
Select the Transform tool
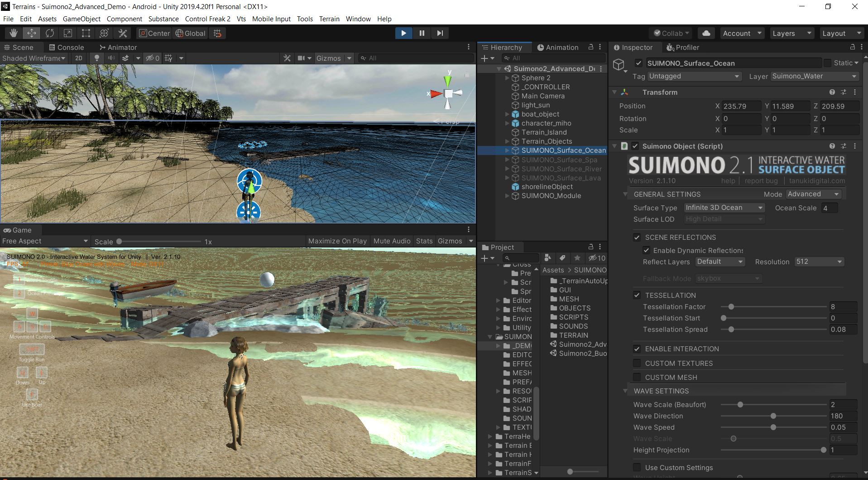pos(104,33)
